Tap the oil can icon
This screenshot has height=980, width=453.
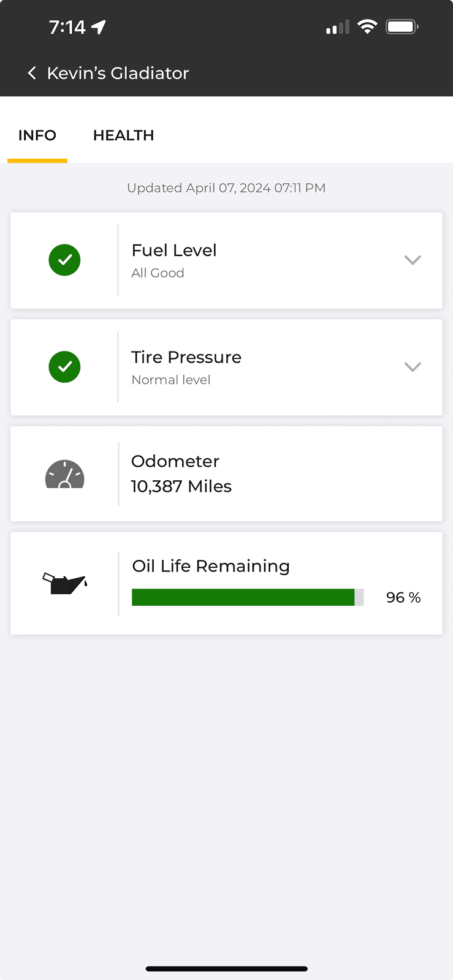64,583
